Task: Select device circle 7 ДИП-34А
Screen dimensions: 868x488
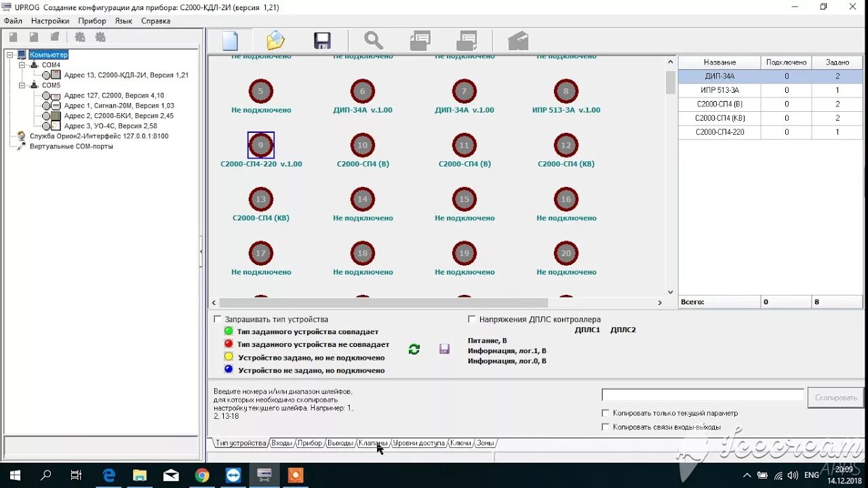Action: [465, 91]
